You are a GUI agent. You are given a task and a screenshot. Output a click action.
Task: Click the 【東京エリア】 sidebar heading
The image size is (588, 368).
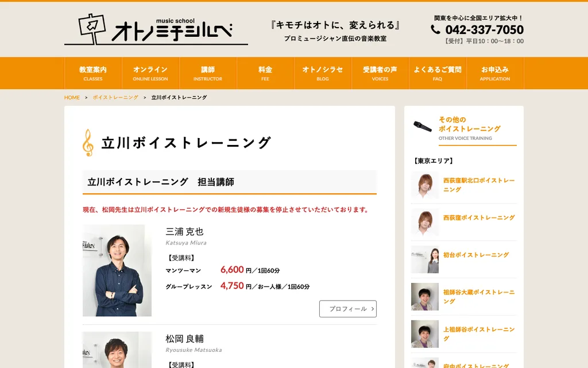[433, 161]
